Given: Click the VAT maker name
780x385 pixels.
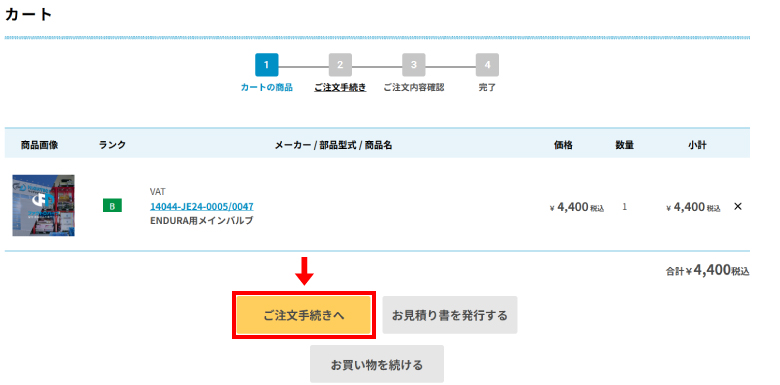Looking at the screenshot, I should coord(158,192).
